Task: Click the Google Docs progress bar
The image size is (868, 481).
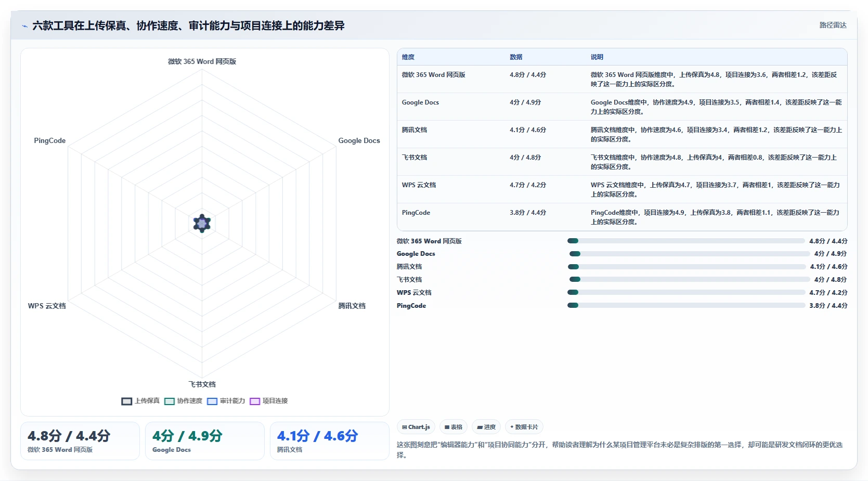Action: point(690,254)
